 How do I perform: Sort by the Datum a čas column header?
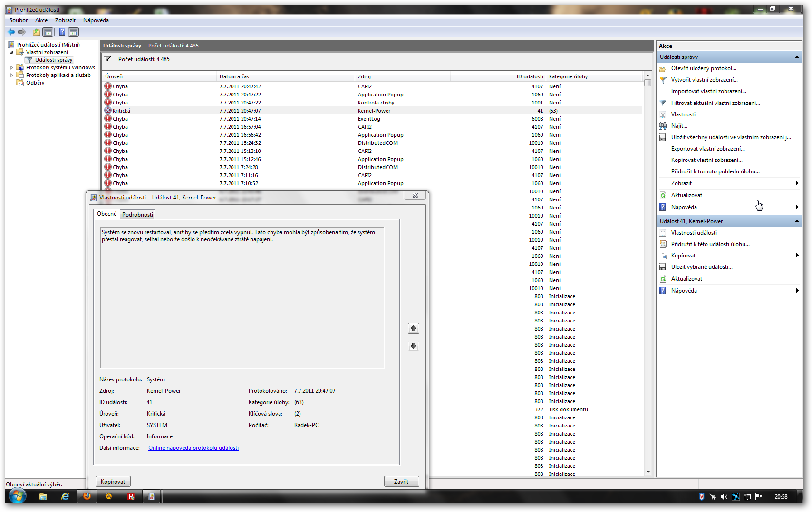(286, 76)
